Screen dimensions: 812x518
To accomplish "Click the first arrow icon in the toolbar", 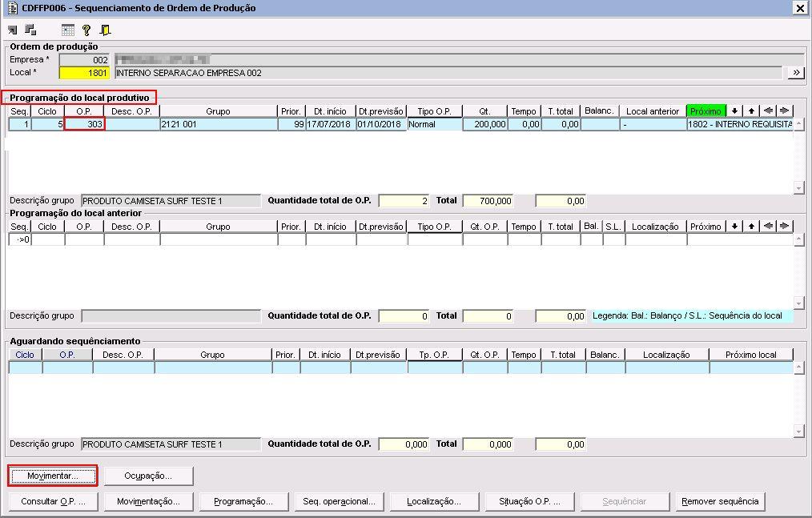I will pos(13,30).
